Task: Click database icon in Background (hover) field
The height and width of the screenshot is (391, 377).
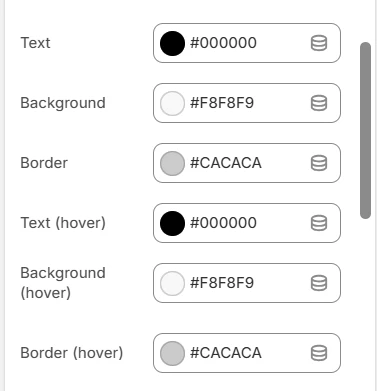Action: (319, 283)
